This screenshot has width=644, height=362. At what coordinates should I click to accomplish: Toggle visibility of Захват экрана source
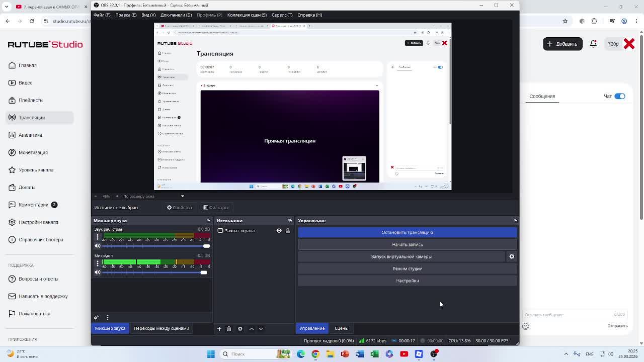coord(279,231)
